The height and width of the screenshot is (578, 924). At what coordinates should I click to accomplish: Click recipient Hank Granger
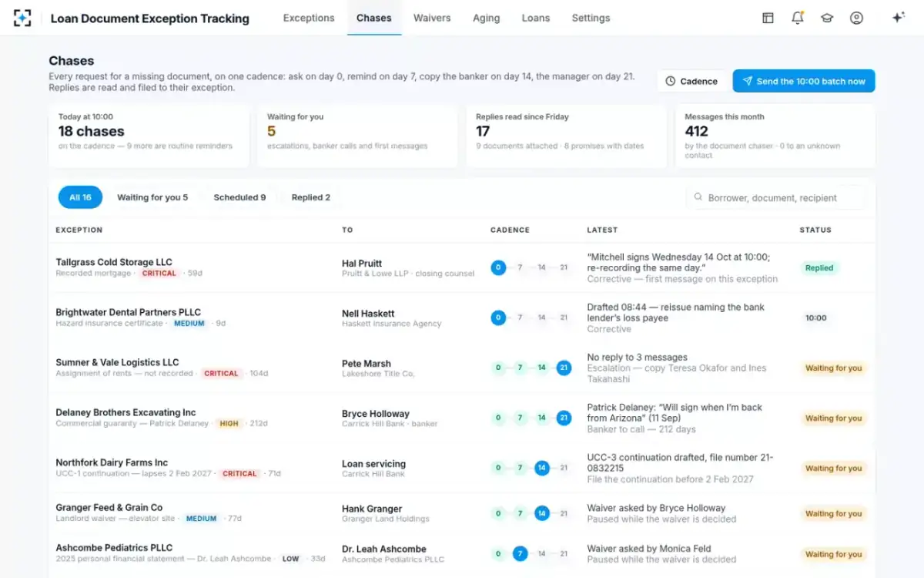tap(372, 509)
